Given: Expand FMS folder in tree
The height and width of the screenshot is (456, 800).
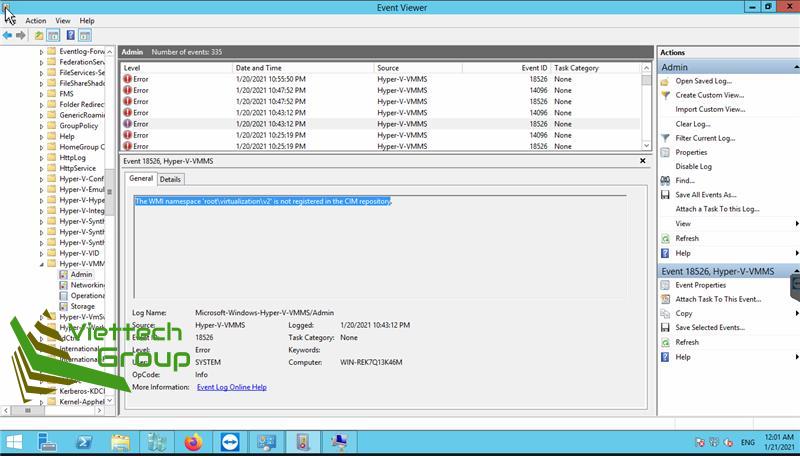Looking at the screenshot, I should pos(41,94).
